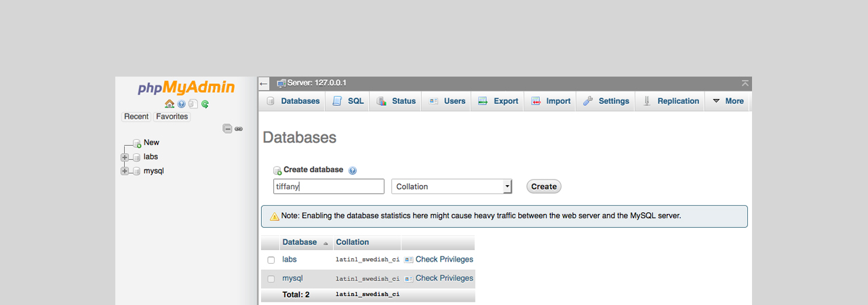Click the latin1_swedish_ci collation in labs row
Image resolution: width=868 pixels, height=305 pixels.
click(368, 260)
